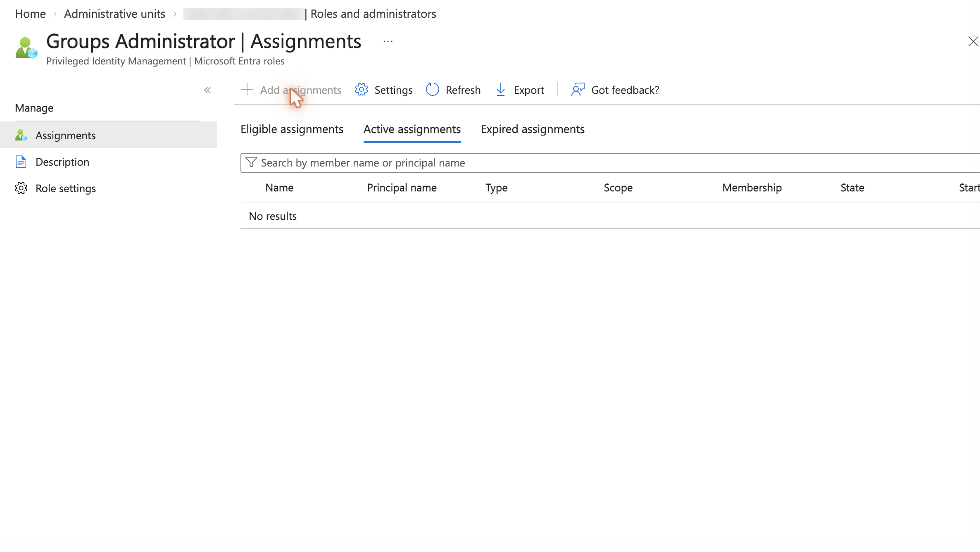
Task: Click the Add assignments plus icon
Action: (x=247, y=89)
